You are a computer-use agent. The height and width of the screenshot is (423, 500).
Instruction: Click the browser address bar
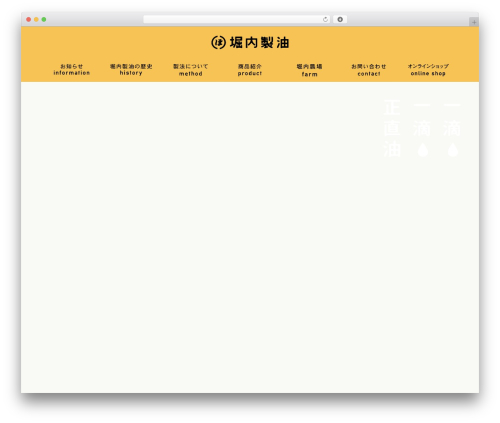(x=237, y=20)
